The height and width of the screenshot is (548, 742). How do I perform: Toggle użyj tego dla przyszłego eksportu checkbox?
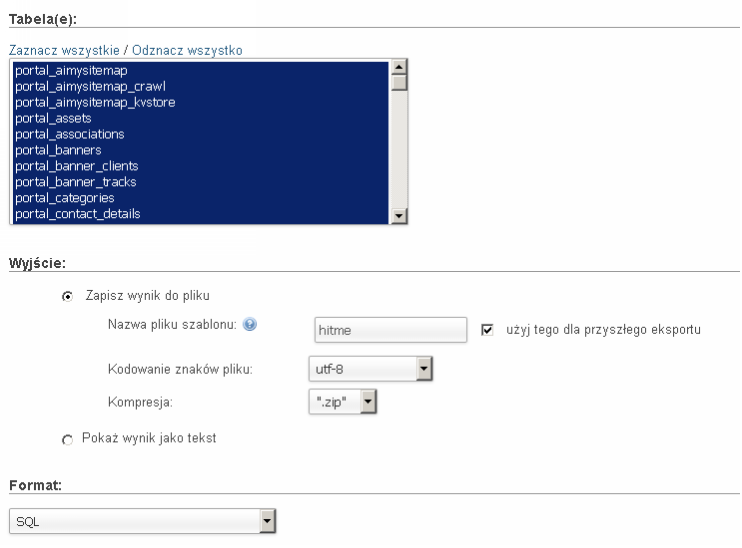487,330
